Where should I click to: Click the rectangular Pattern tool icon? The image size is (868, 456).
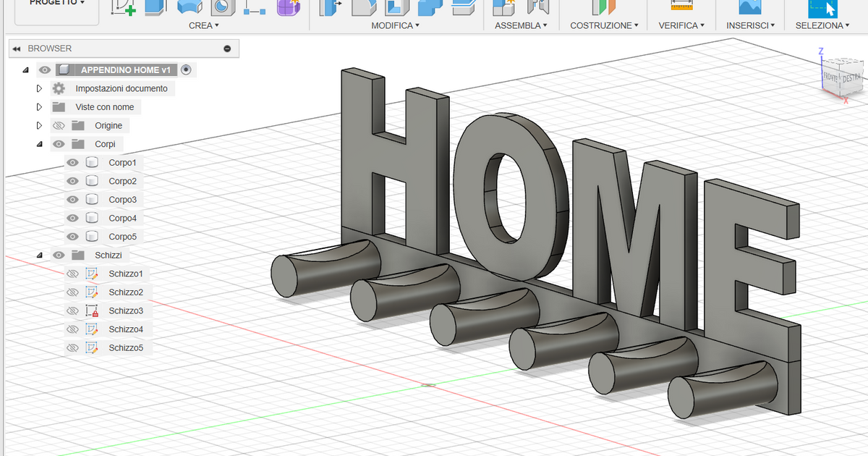coord(255,6)
